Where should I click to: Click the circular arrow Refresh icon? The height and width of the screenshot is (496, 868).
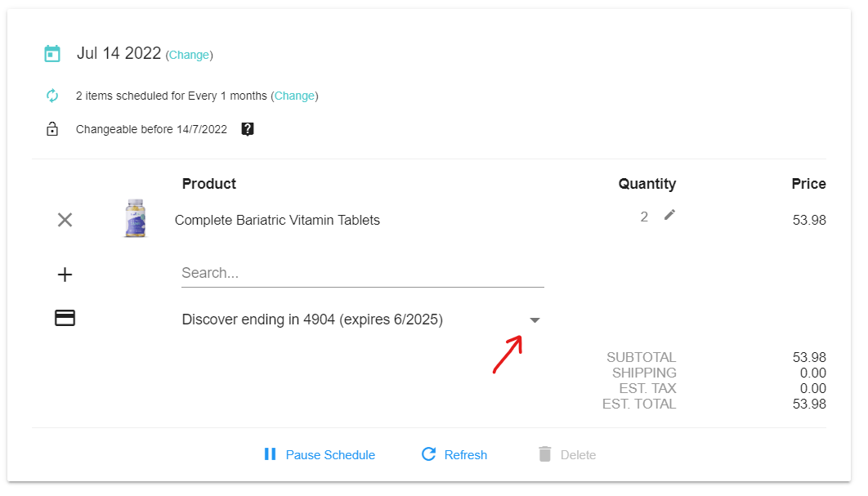click(428, 454)
